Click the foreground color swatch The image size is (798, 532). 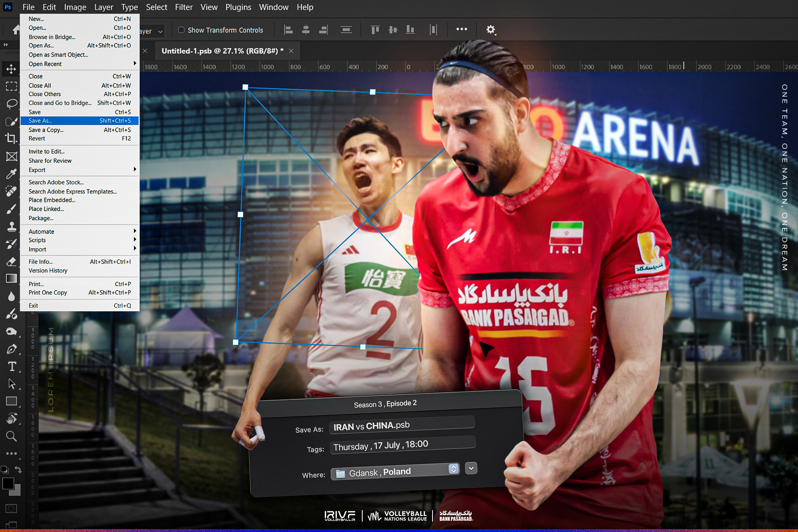pyautogui.click(x=8, y=483)
